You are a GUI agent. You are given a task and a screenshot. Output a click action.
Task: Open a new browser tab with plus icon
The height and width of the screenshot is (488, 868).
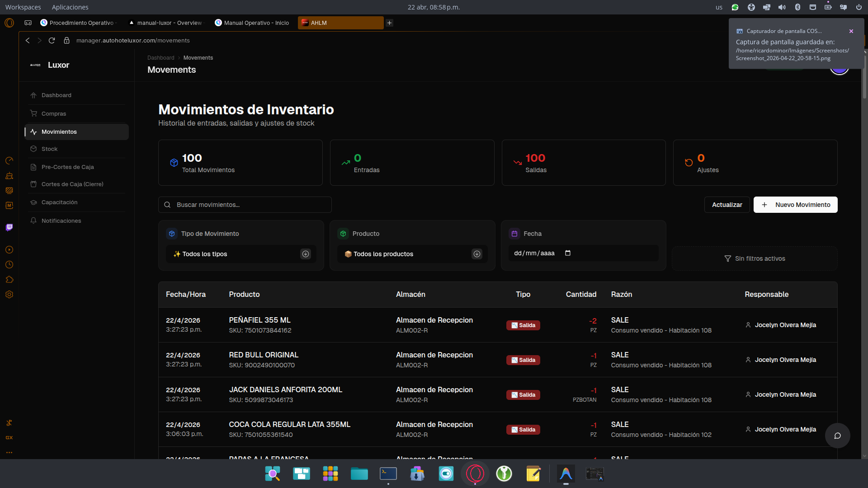[389, 23]
